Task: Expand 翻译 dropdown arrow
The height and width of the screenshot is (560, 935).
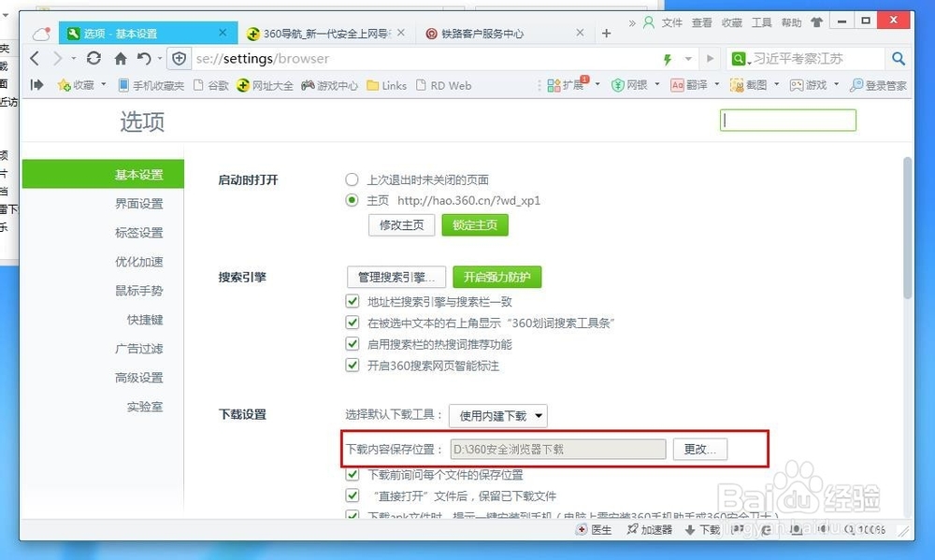Action: point(717,85)
